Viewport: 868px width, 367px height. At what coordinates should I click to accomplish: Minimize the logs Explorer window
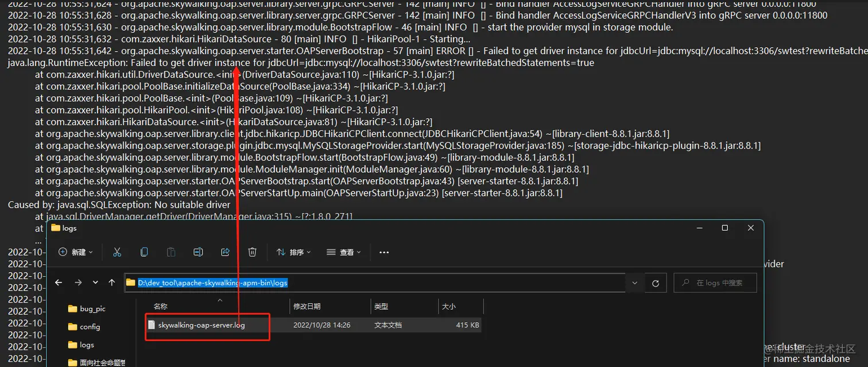pos(699,228)
